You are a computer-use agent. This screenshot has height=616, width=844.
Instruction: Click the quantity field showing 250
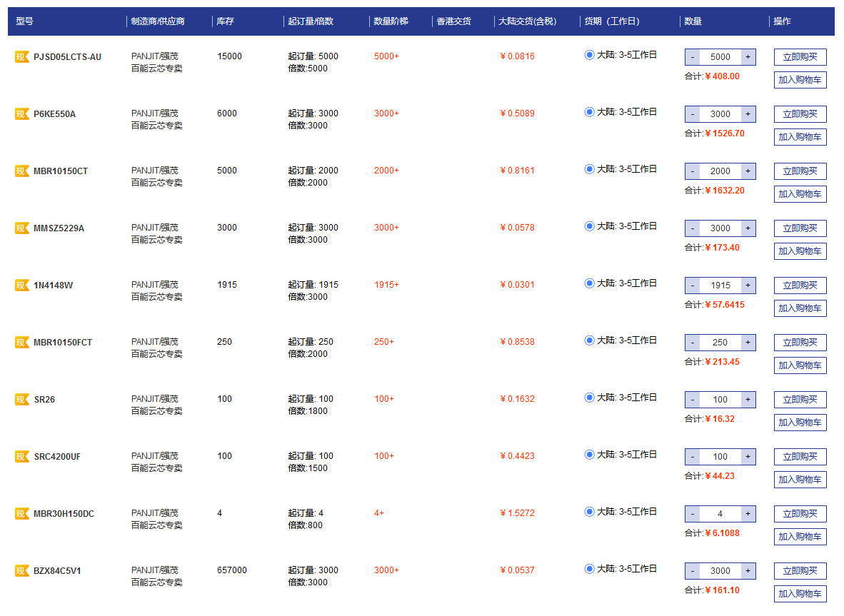720,342
